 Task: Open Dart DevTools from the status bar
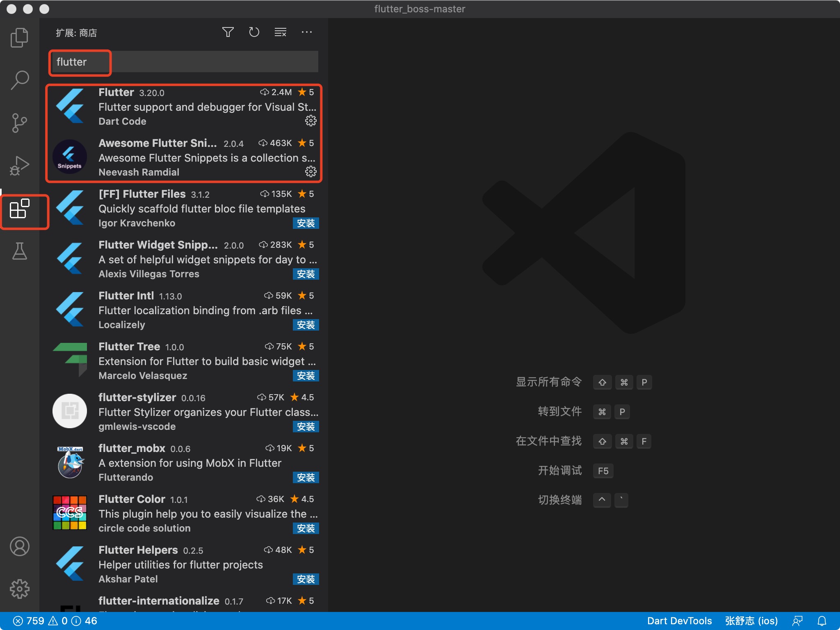679,621
